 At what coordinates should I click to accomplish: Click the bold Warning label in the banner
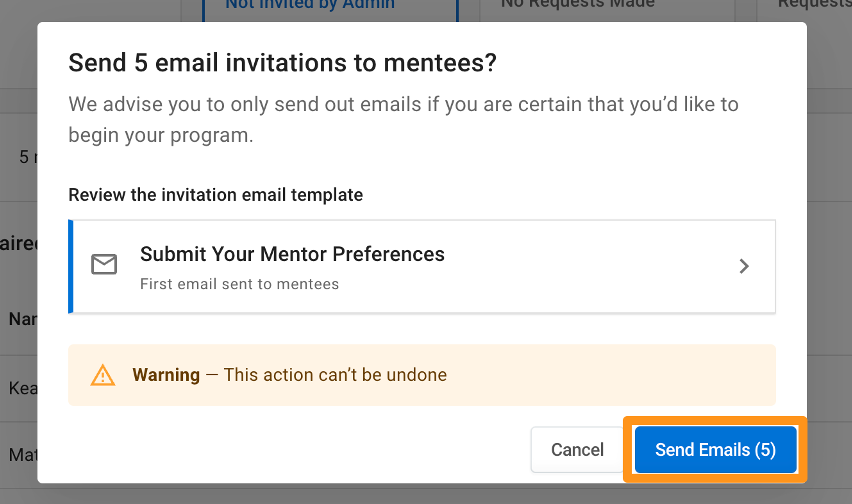[166, 375]
